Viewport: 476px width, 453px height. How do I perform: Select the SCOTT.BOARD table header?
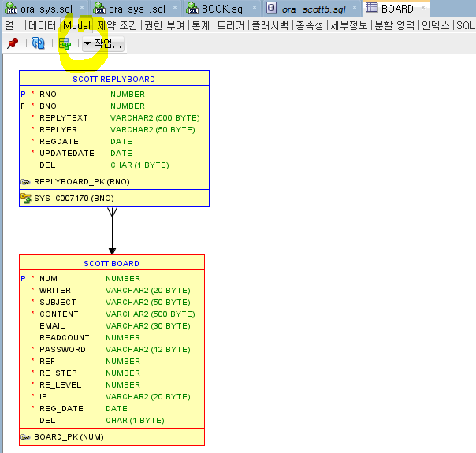point(112,263)
